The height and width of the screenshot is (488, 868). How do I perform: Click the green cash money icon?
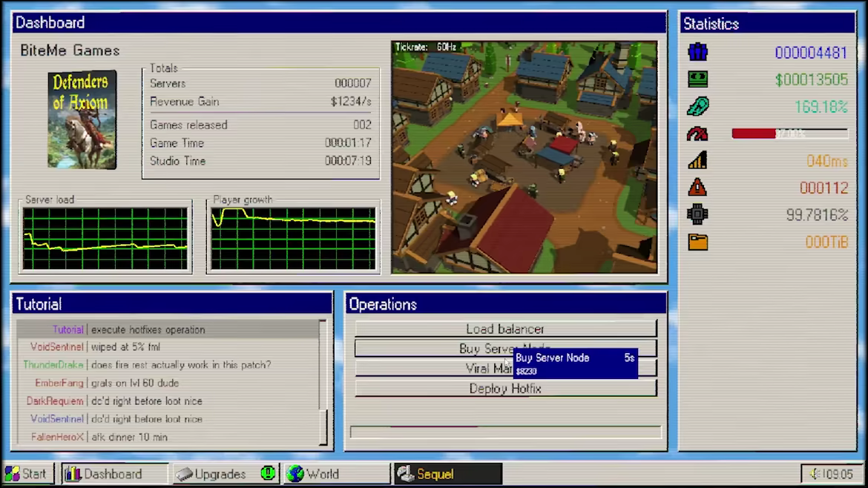tap(697, 79)
